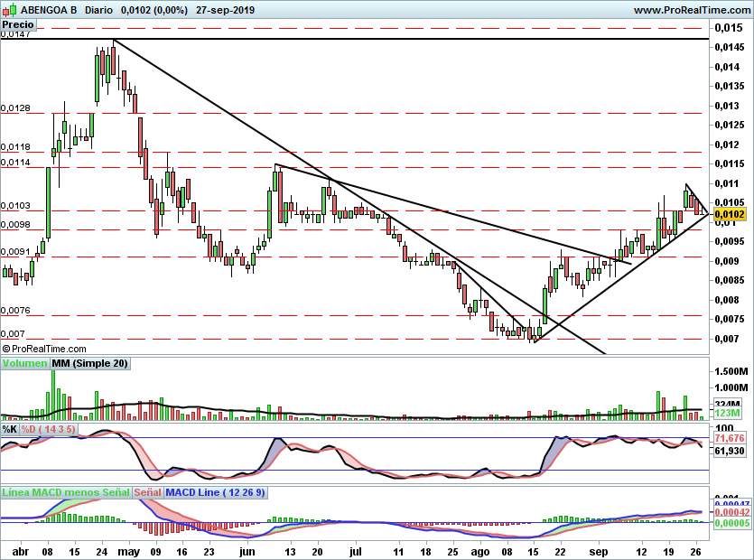Screen dimensions: 754x560
Task: Click the 0,0125 price axis label
Action: 730,125
